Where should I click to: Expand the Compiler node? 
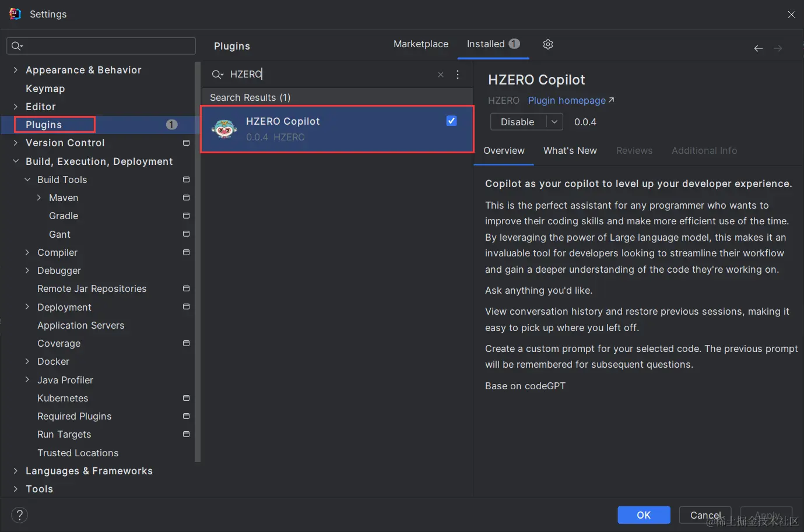coord(27,252)
